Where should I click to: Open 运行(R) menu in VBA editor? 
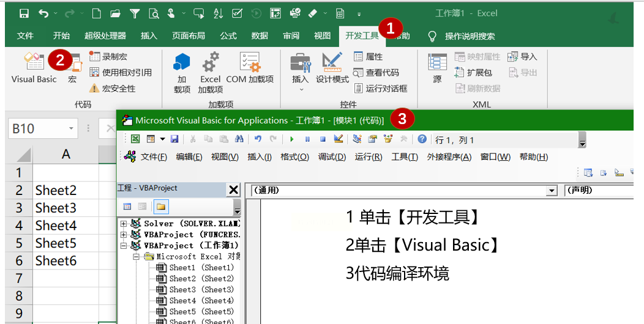click(369, 156)
